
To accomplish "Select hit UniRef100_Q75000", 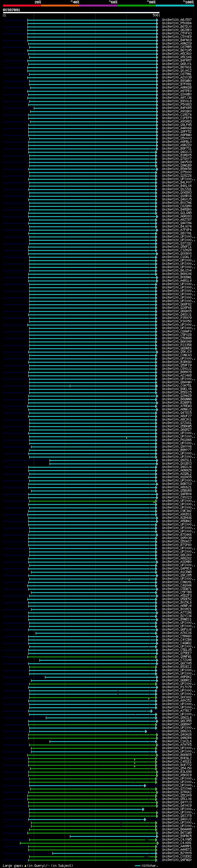I will click(x=176, y=172).
